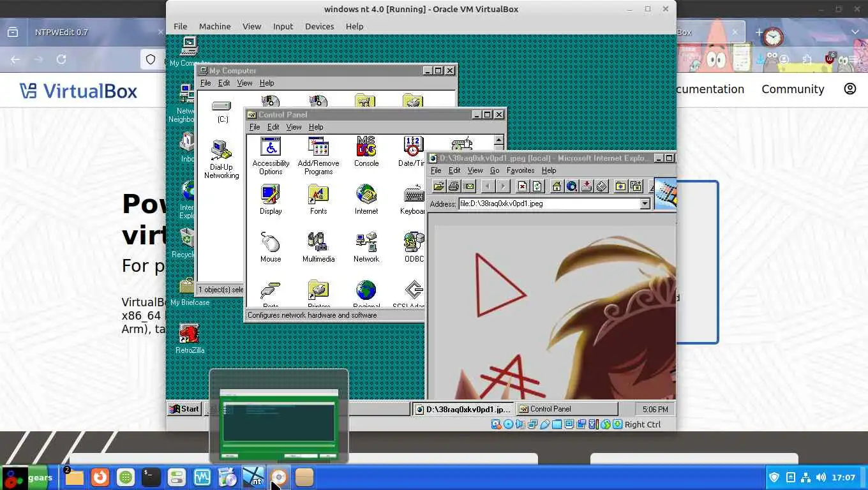Open the Input menu in VirtualBox

click(283, 26)
